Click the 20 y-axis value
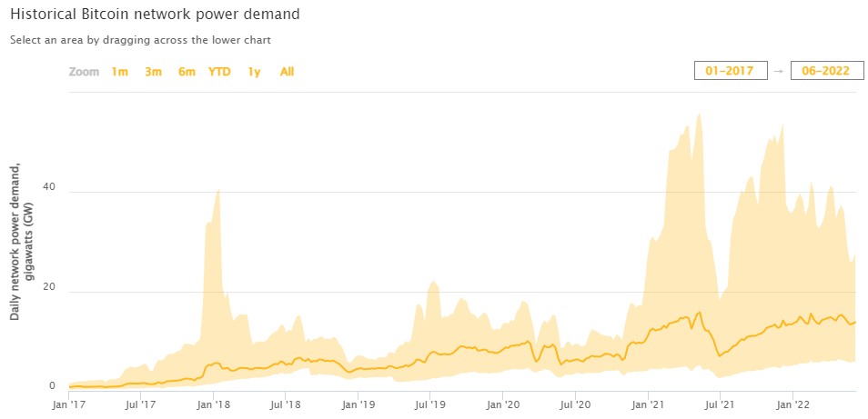 [50, 286]
